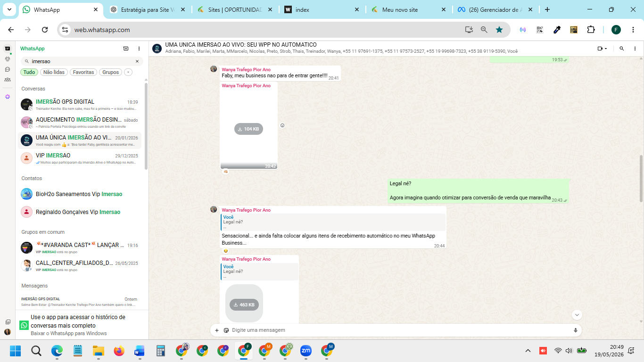
Task: Open the color picker eyedropper extension
Action: (x=557, y=30)
